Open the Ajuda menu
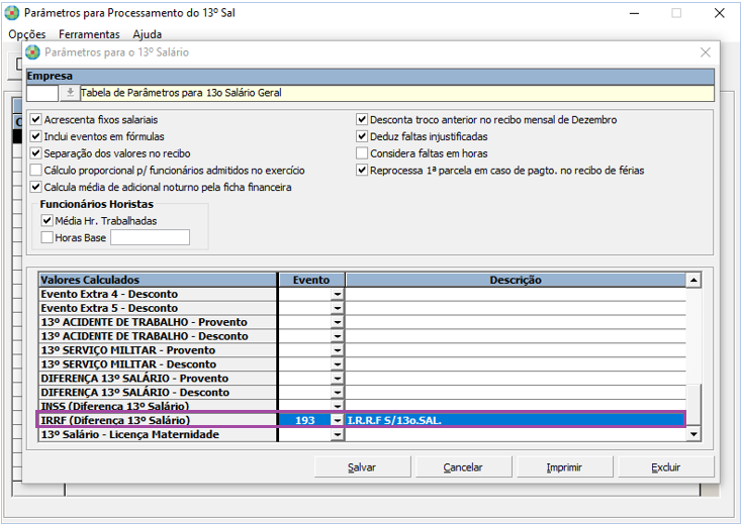Viewport: 744px width, 528px height. pyautogui.click(x=147, y=34)
